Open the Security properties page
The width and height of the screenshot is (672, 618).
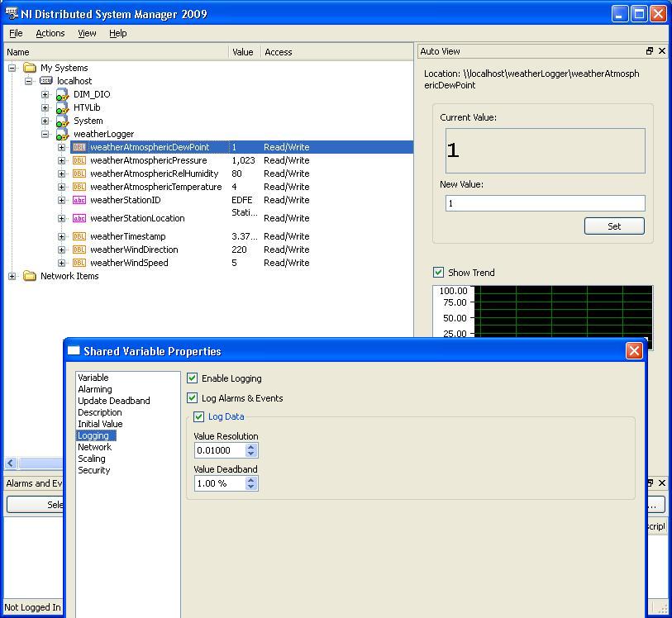tap(94, 470)
